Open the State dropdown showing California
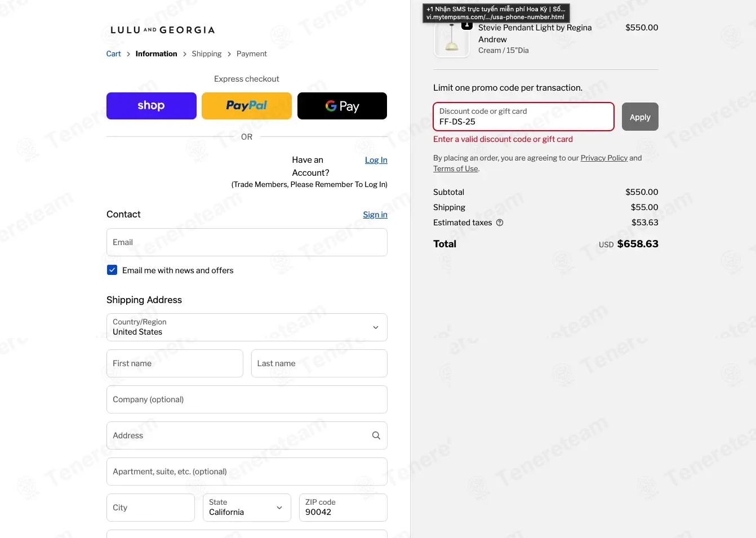 pyautogui.click(x=247, y=508)
